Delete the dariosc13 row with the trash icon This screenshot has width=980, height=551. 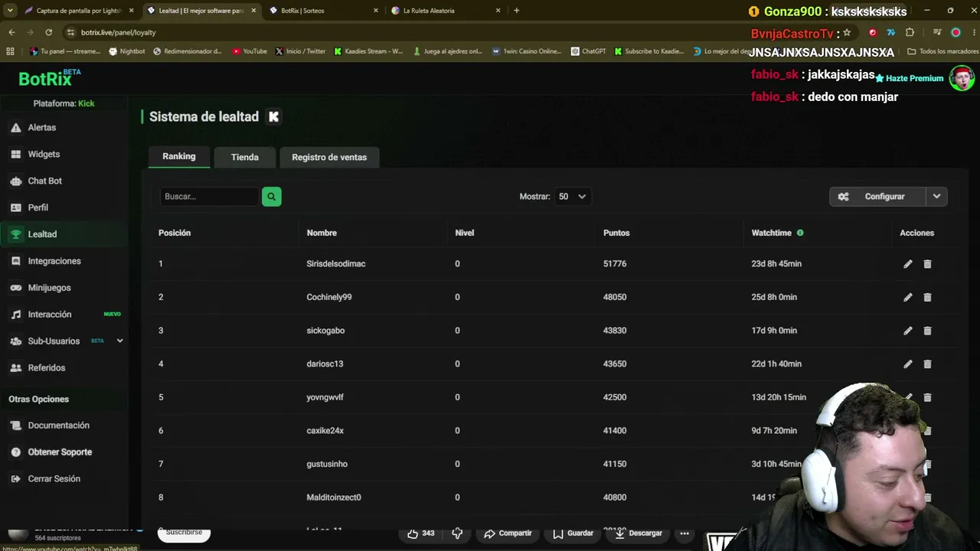927,364
